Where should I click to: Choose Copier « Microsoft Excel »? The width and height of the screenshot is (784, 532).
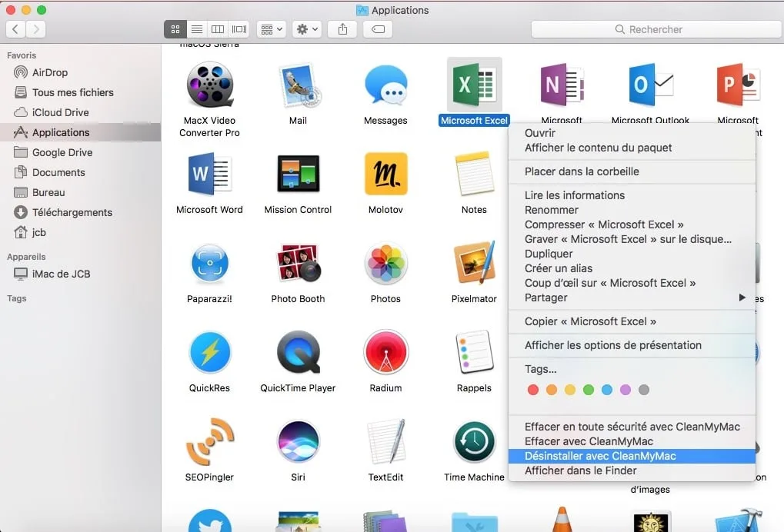pos(632,321)
